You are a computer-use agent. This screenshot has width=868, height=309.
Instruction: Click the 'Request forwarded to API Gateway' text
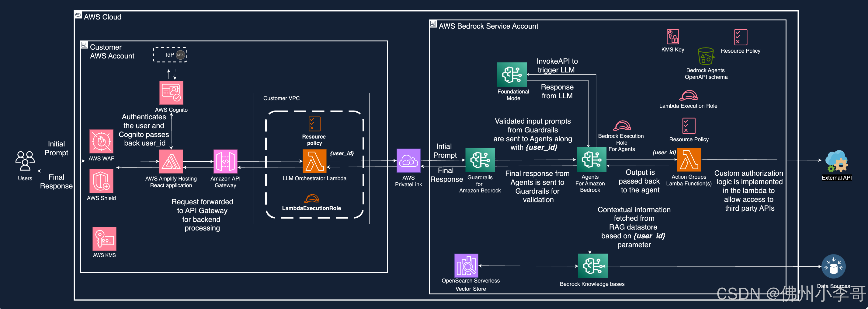pos(202,215)
